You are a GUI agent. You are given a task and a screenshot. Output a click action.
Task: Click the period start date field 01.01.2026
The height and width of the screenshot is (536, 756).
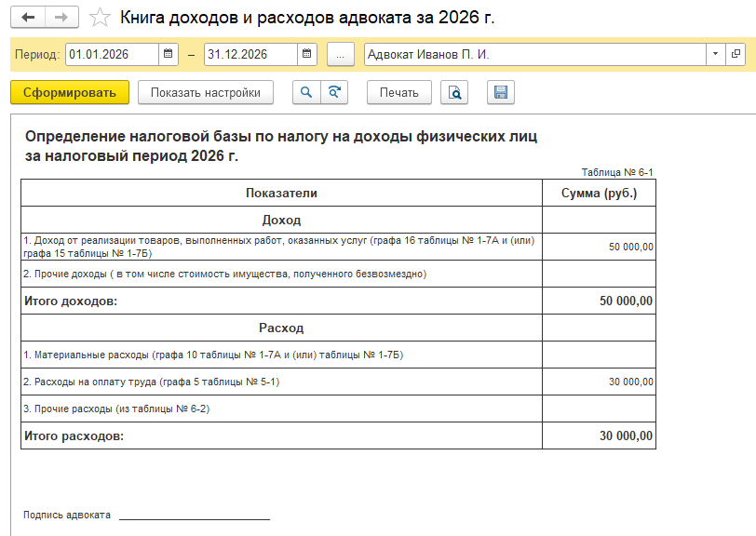pos(112,55)
